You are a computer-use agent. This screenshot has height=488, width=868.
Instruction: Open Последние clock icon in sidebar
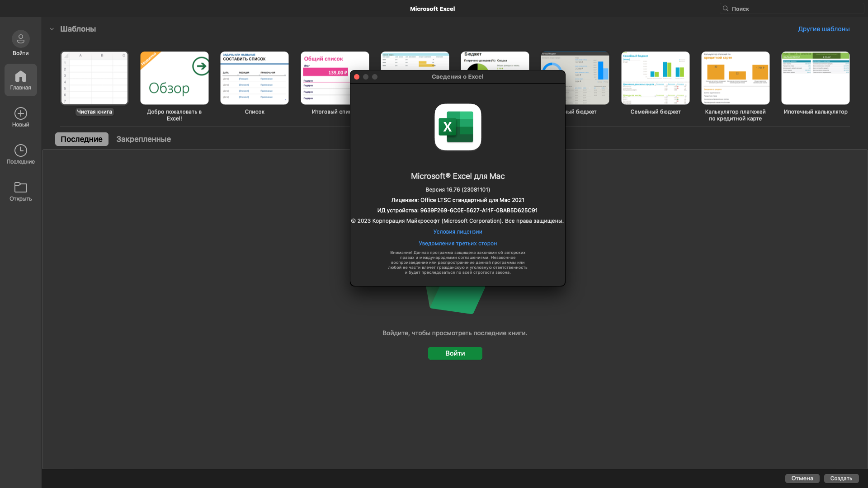21,150
